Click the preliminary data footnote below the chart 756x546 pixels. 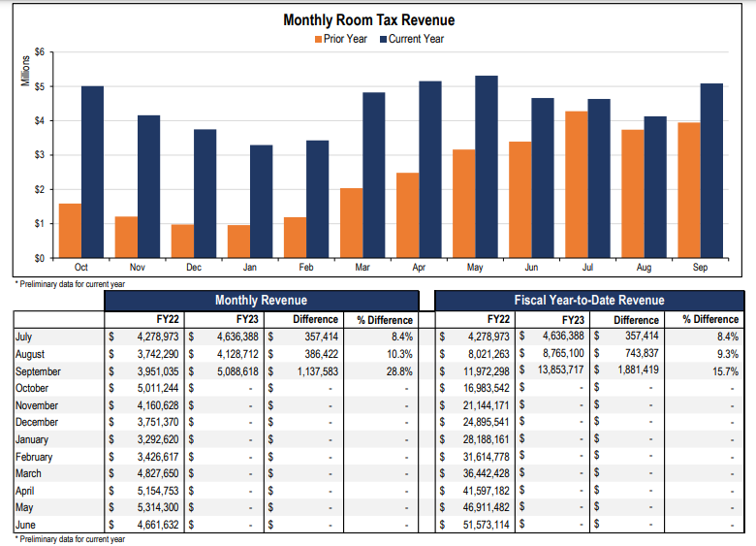point(70,284)
